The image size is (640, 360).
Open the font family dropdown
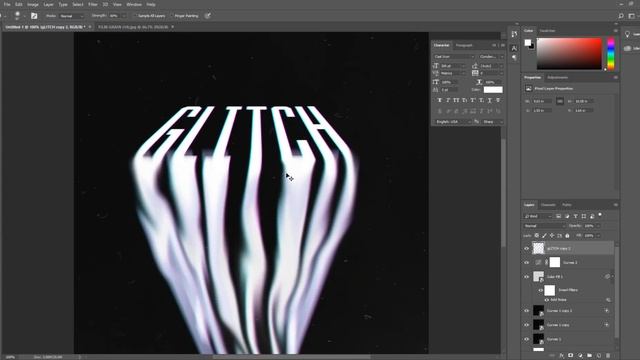(454, 57)
